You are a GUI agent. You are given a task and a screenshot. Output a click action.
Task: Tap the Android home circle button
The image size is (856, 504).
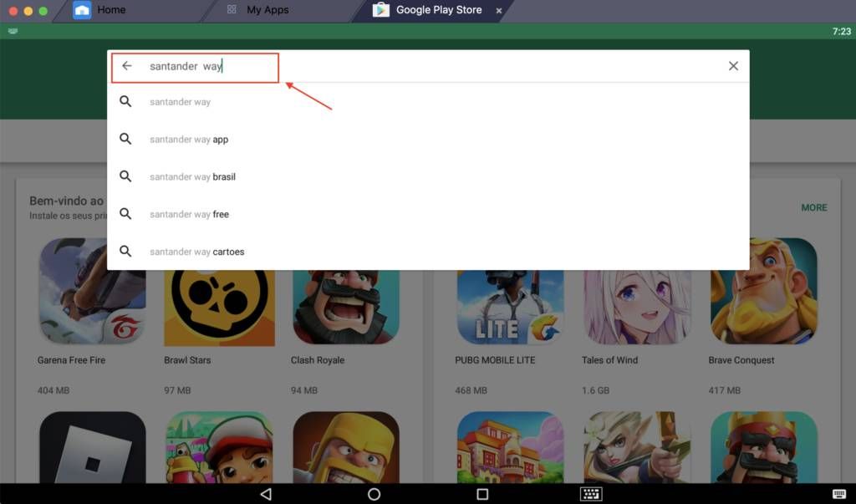point(374,494)
